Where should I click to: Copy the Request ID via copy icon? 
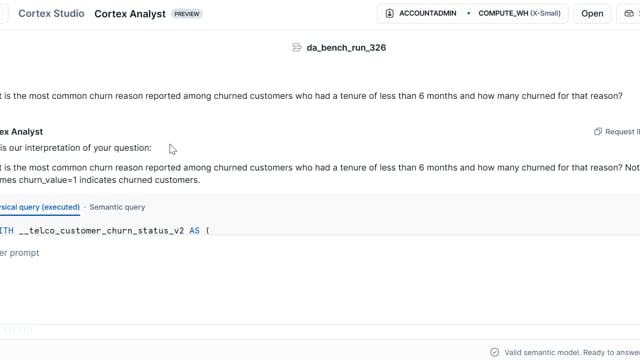(x=598, y=131)
